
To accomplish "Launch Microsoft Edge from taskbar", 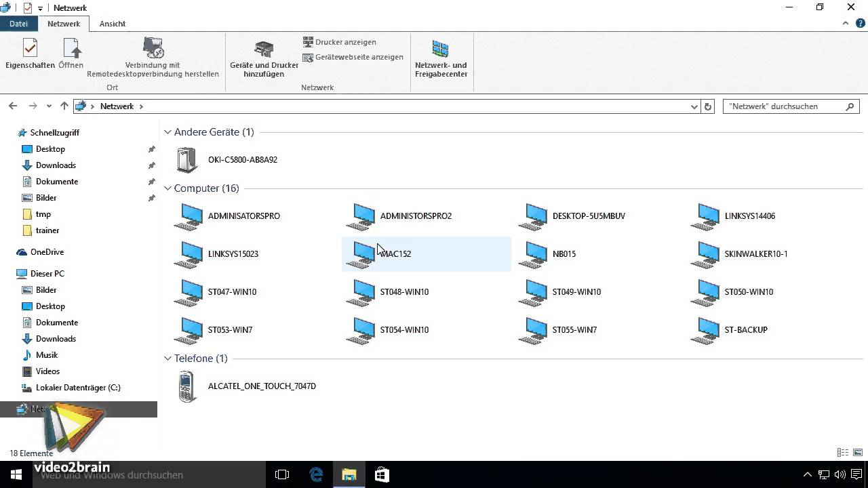I will point(316,475).
